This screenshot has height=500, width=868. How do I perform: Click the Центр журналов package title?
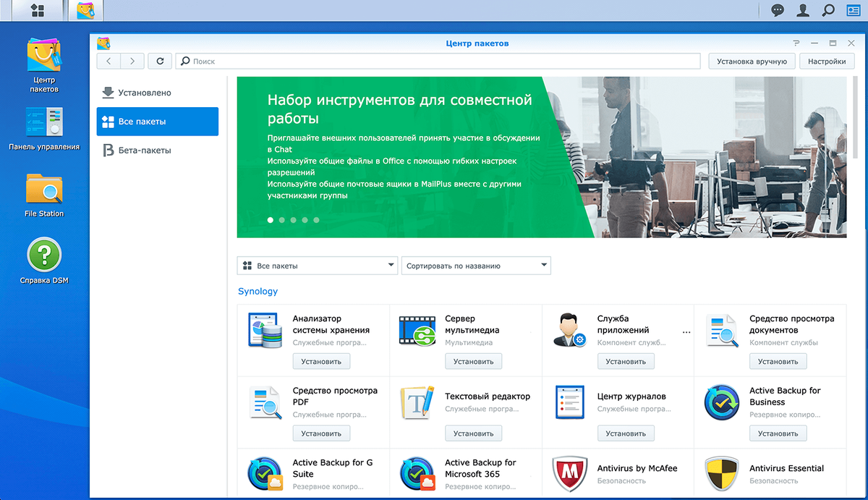tap(631, 397)
